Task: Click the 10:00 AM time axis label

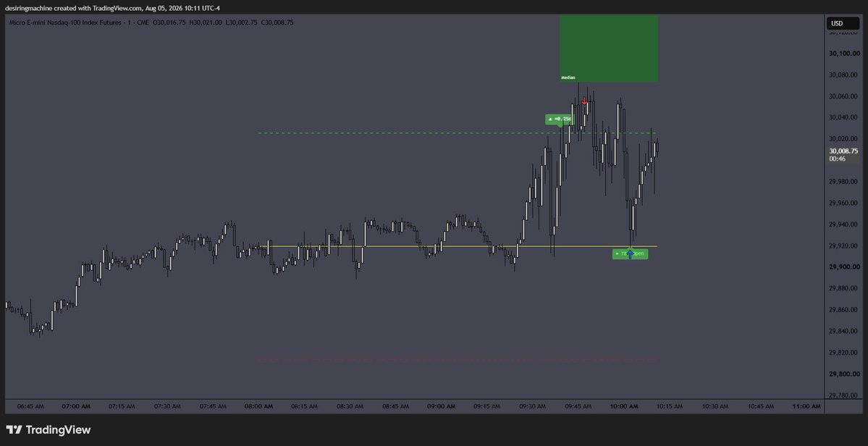Action: (624, 406)
